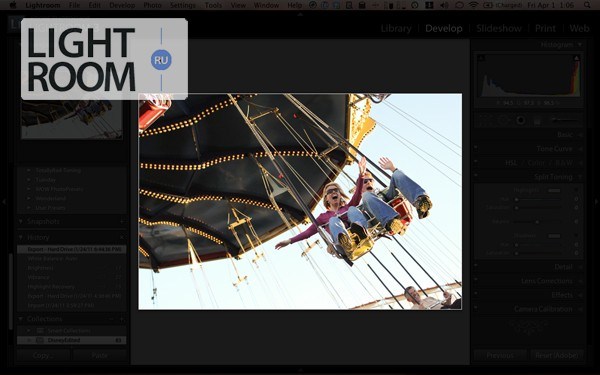The image size is (600, 375).
Task: Hide the left panel group arrow
Action: coord(3,202)
